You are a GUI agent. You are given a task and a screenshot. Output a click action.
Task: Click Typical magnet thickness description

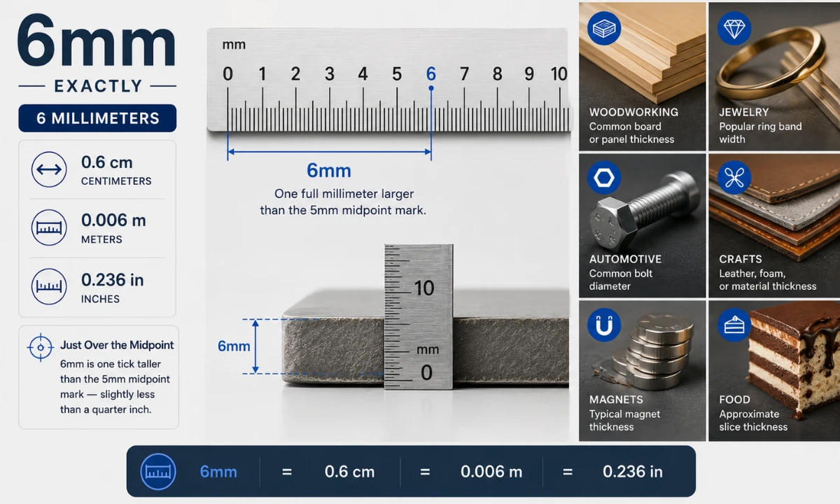pyautogui.click(x=625, y=421)
